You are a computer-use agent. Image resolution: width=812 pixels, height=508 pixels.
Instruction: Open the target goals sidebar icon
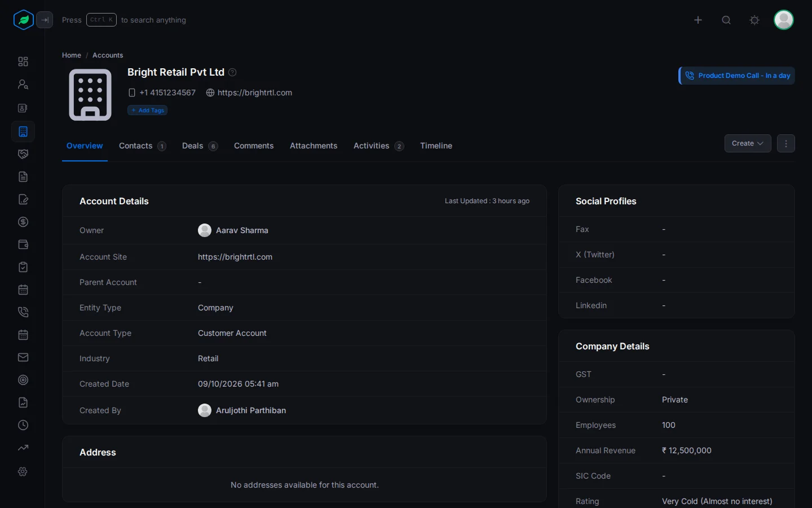(x=23, y=380)
